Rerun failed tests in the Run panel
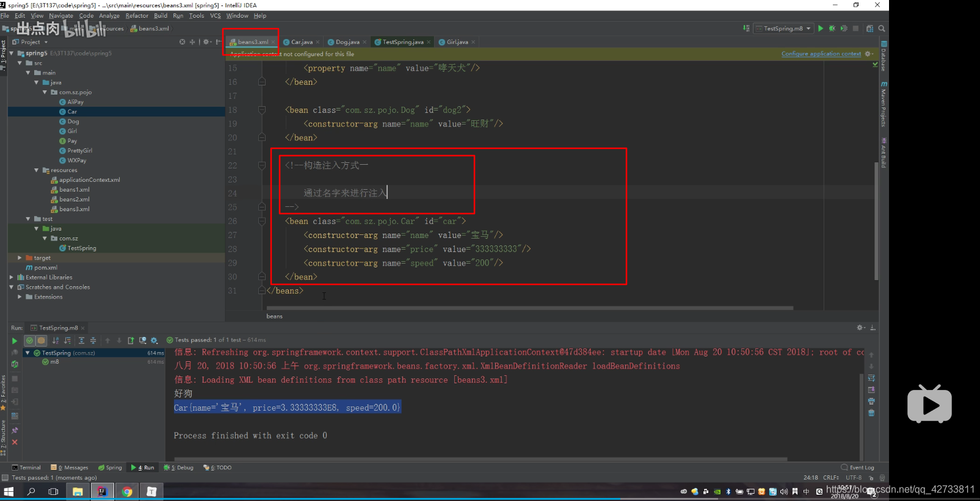Viewport: 980px width, 501px height. point(15,353)
